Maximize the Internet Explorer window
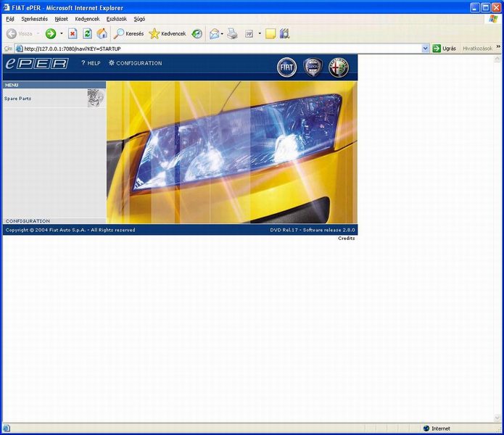The height and width of the screenshot is (435, 504). point(486,7)
